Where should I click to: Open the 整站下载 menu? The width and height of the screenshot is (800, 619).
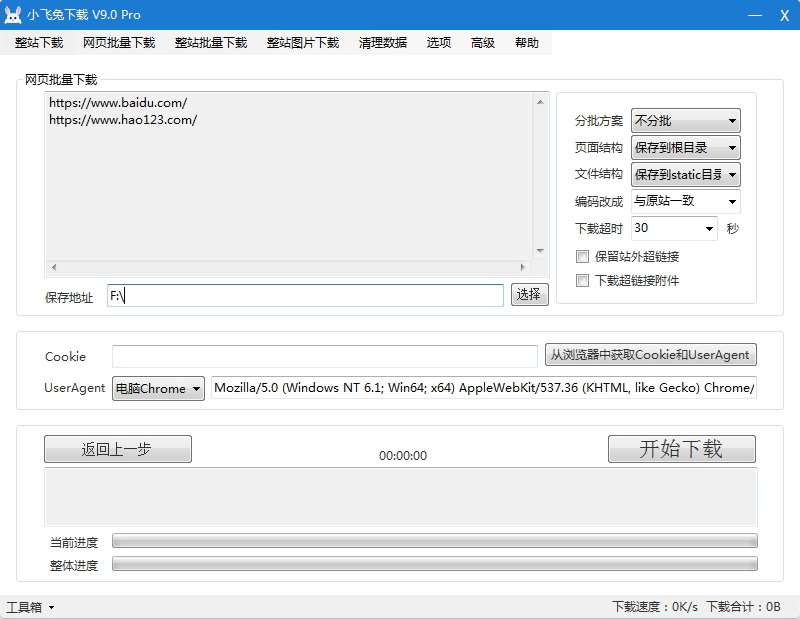(x=39, y=43)
